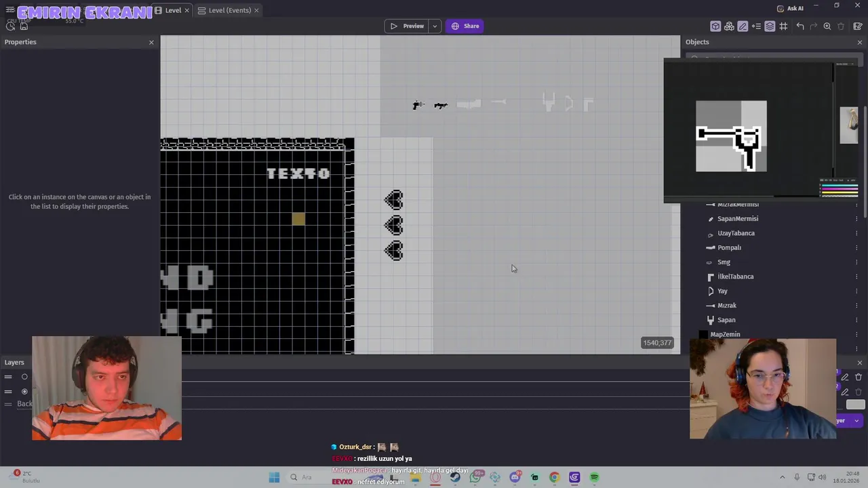The image size is (868, 488).
Task: Click the Share button
Action: coord(465,26)
